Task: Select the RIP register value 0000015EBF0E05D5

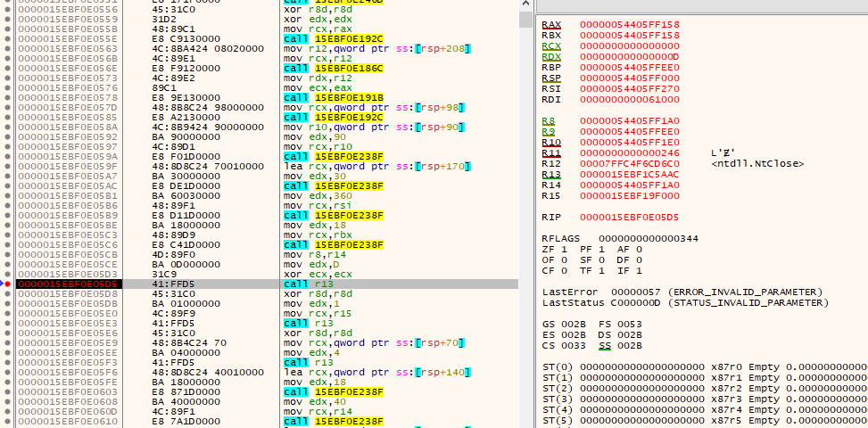Action: [x=630, y=217]
